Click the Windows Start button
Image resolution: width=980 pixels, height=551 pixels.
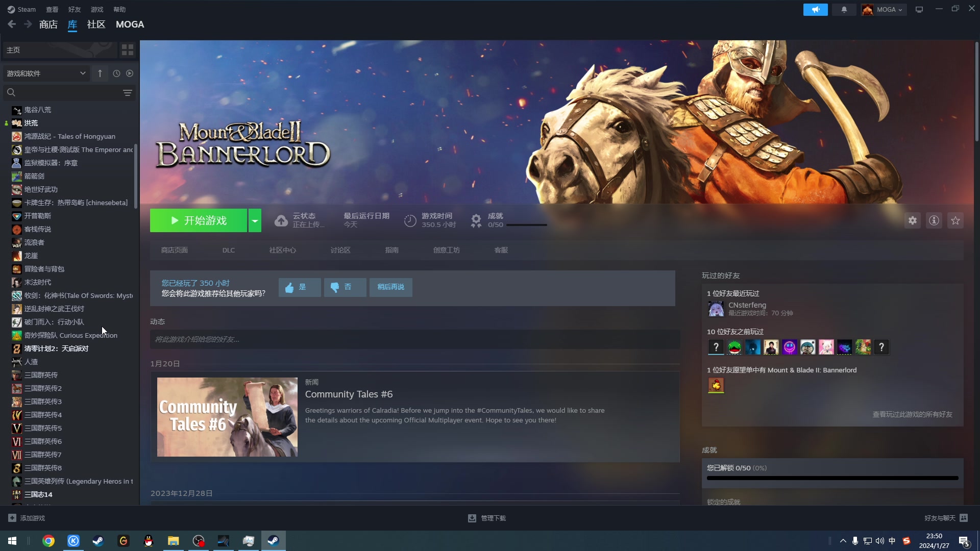pos(12,541)
